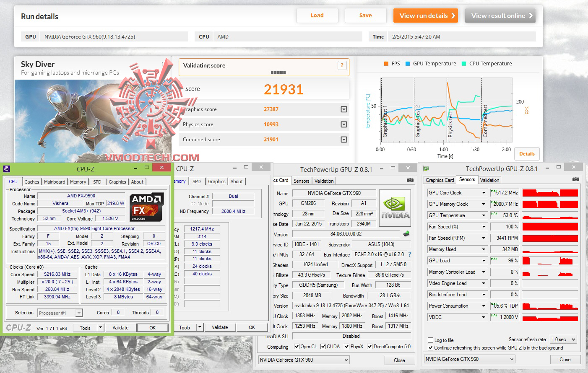Select the Sensors tab in GPU-Z Graphics Card window
Image resolution: width=588 pixels, height=373 pixels.
tap(302, 181)
